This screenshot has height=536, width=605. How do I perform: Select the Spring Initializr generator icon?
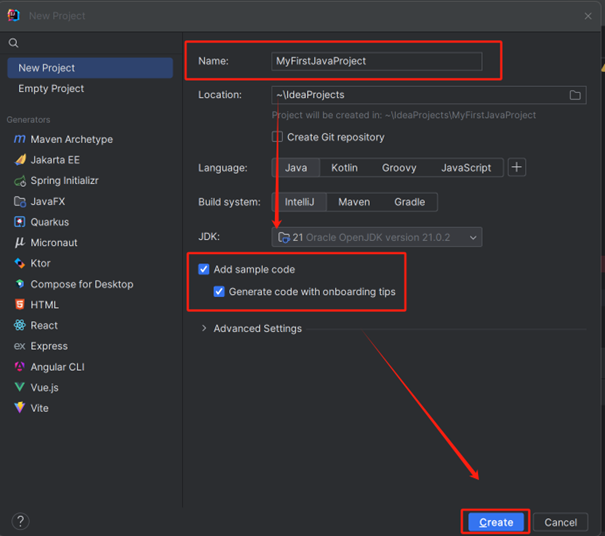pyautogui.click(x=19, y=181)
